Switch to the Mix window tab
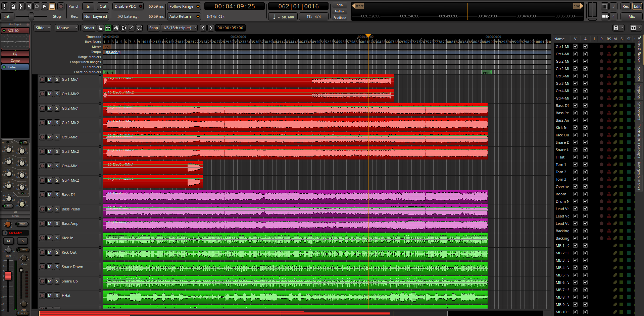Screen dimensions: 644x316 tap(632, 16)
